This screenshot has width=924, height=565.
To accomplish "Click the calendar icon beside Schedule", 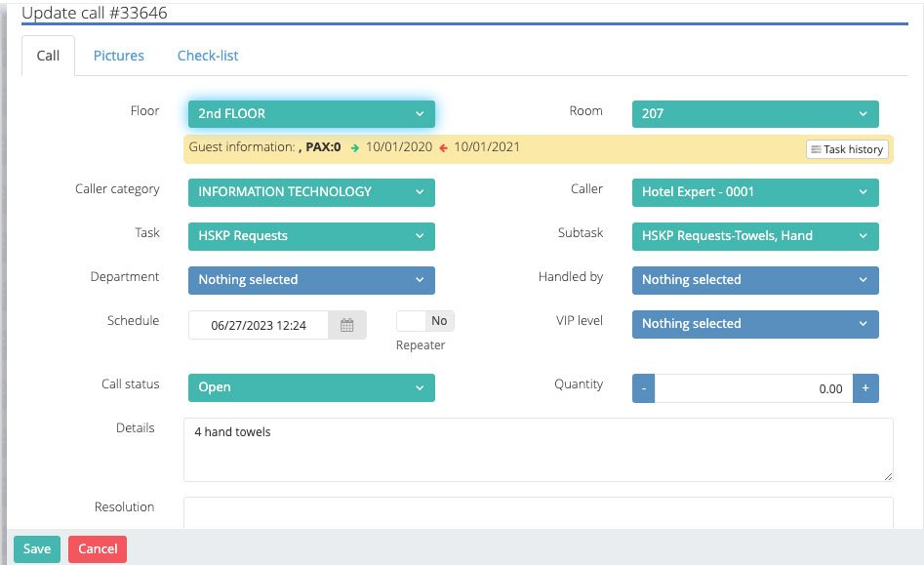I will 347,325.
